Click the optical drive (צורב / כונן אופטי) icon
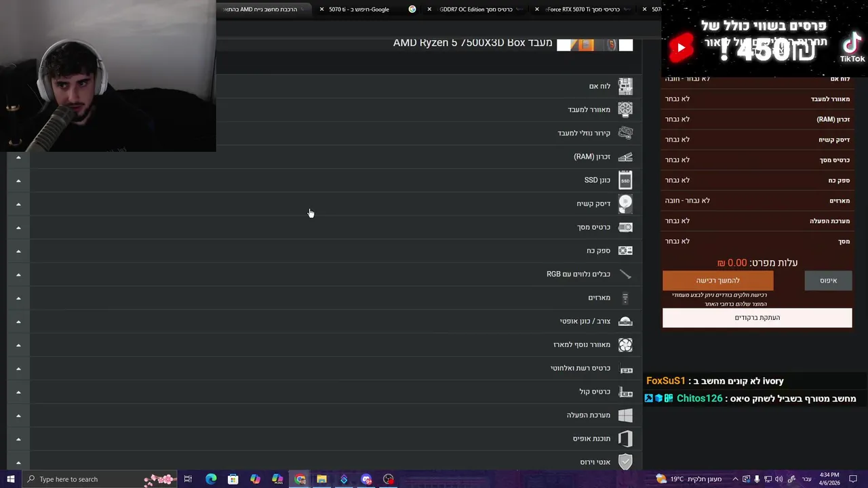This screenshot has width=868, height=488. tap(625, 321)
